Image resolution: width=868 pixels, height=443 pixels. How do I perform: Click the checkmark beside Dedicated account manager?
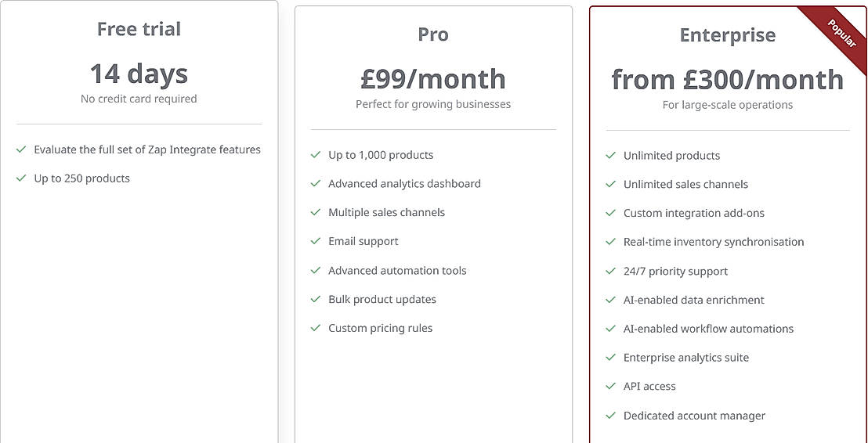point(610,416)
